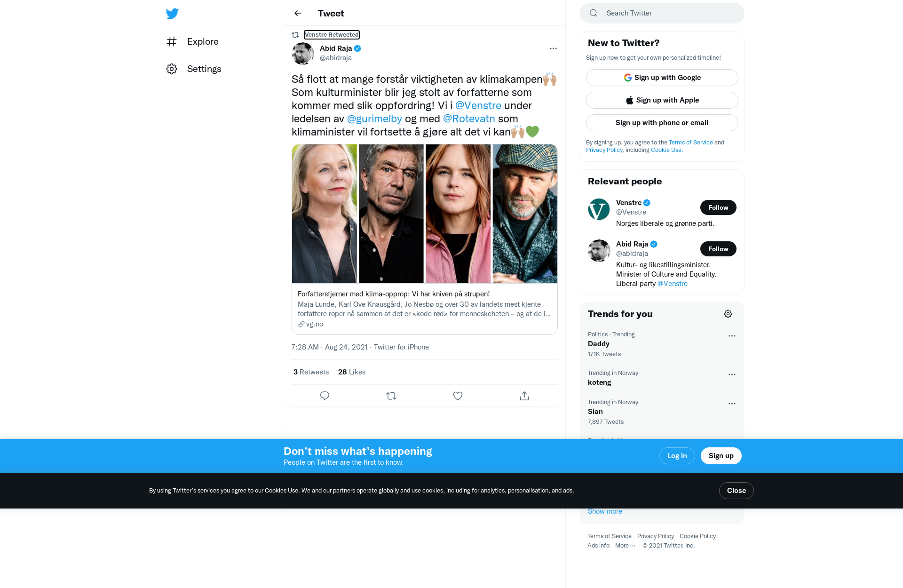Go back using the arrow icon

(x=298, y=13)
